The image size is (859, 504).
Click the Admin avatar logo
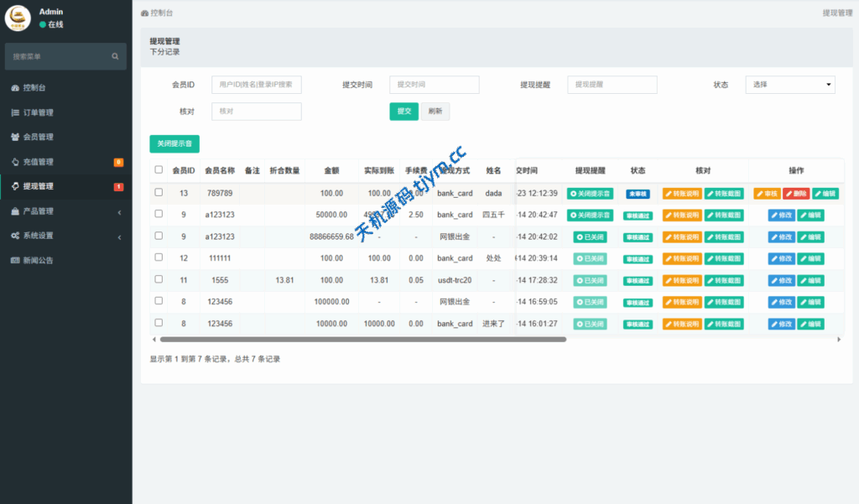coord(18,18)
